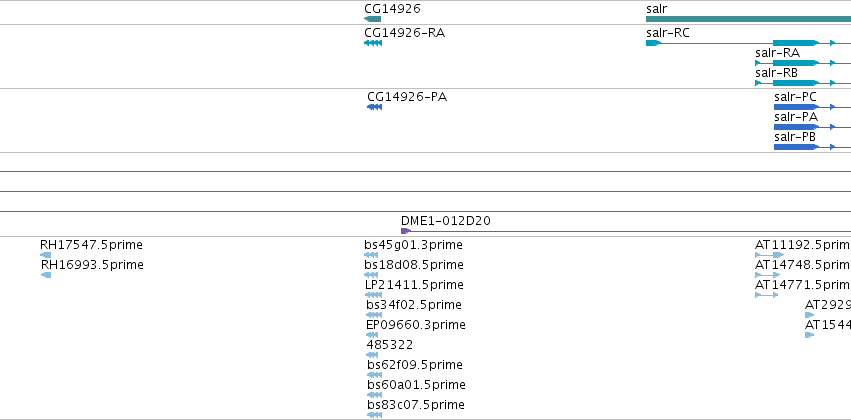Viewport: 851px width, 420px height.
Task: Open the salr-RB transcript label
Action: pos(776,73)
